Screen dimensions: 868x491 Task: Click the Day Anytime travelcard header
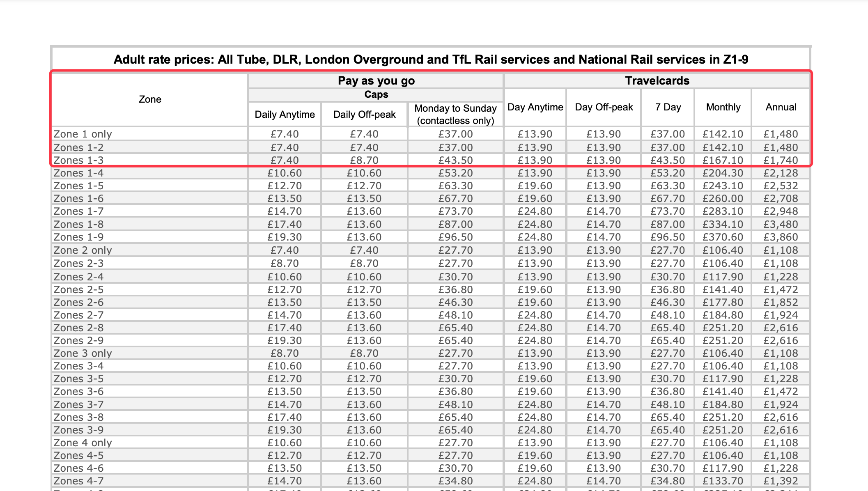click(535, 107)
